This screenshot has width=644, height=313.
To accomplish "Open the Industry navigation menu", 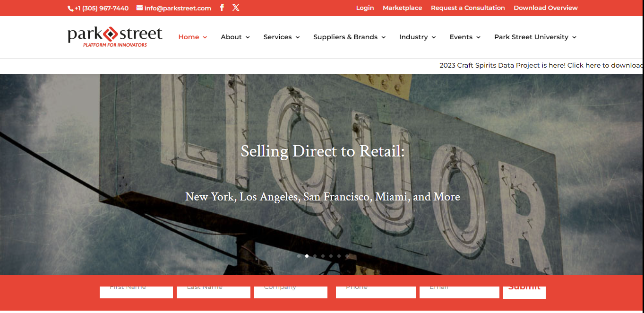I will [x=417, y=37].
